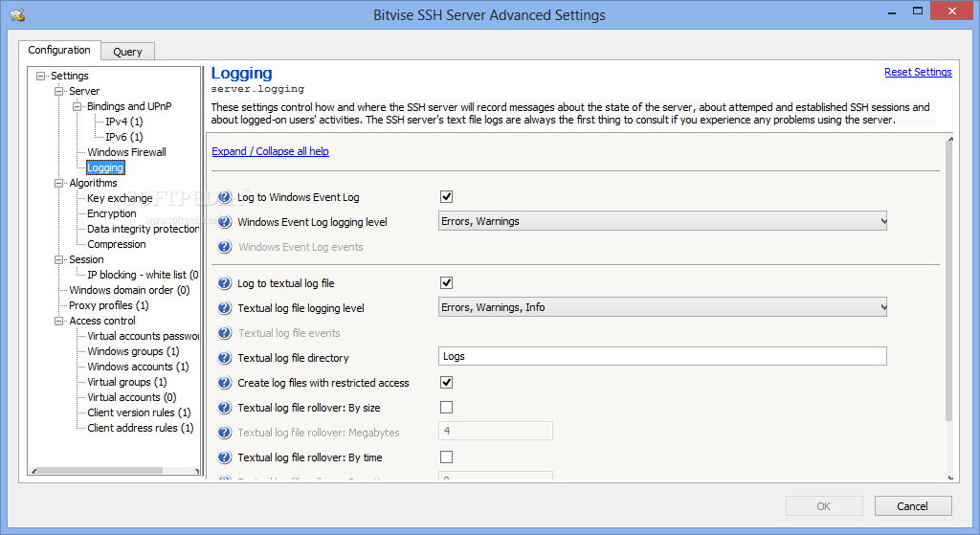The height and width of the screenshot is (535, 980).
Task: Collapse the Access control tree node
Action: pyautogui.click(x=58, y=321)
